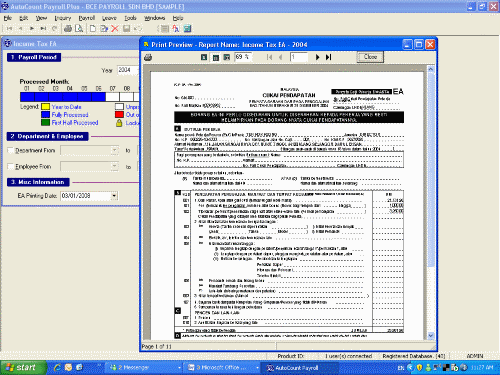The height and width of the screenshot is (375, 500).
Task: Click the save disk icon in main toolbar
Action: [126, 29]
